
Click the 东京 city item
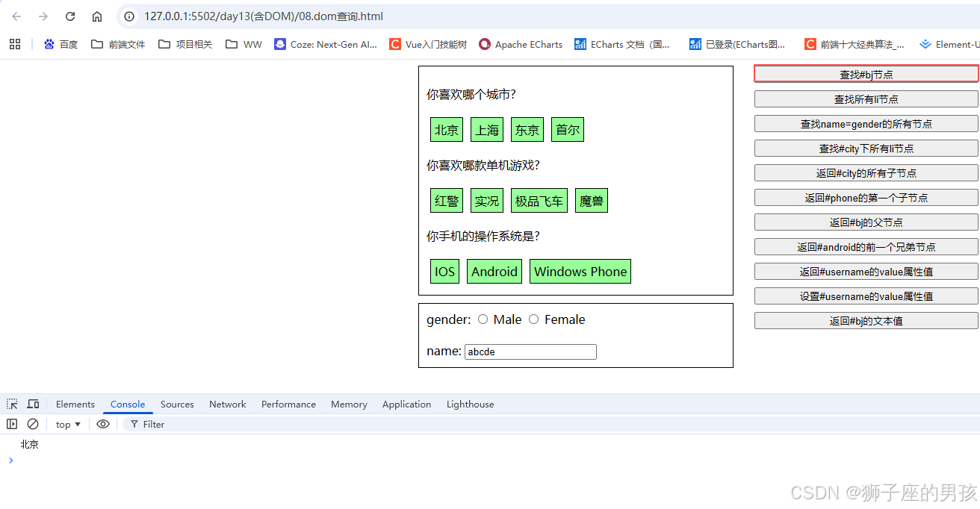[527, 129]
